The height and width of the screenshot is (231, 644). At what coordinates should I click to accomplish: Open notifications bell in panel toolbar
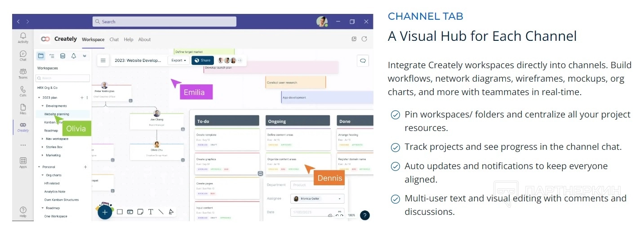coord(73,56)
